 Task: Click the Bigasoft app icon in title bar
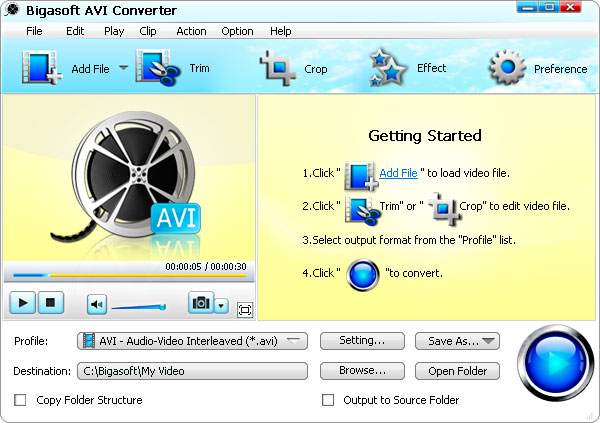[x=12, y=10]
